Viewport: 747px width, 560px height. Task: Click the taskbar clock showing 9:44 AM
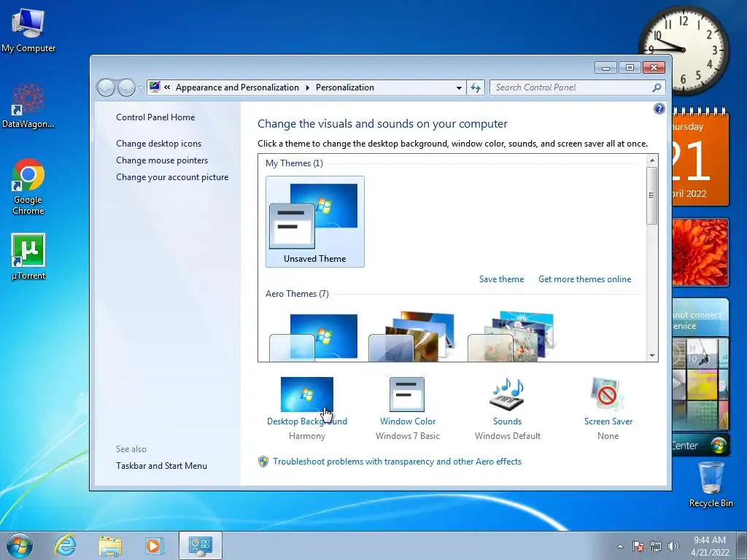point(710,546)
